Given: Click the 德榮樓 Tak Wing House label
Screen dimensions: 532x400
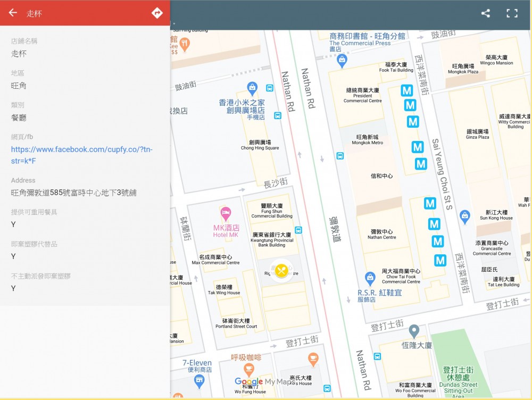Looking at the screenshot, I should point(224,290).
